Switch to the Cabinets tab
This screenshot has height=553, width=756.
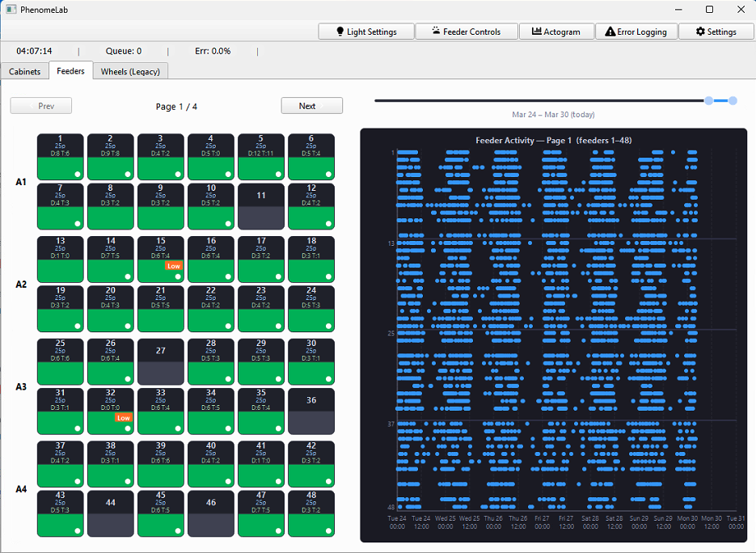coord(24,71)
